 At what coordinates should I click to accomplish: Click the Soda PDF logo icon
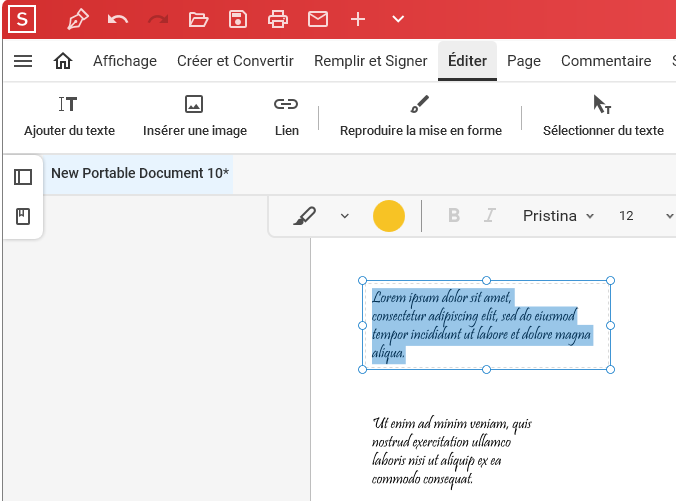pos(22,19)
